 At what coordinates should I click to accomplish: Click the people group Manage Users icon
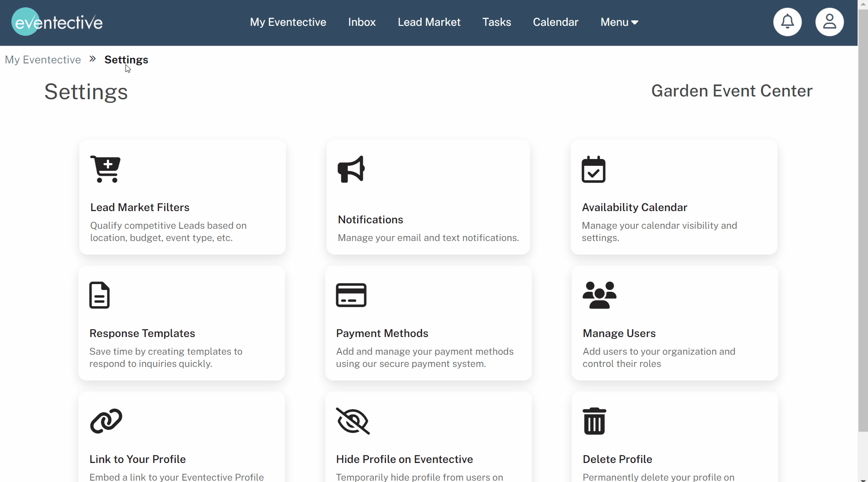click(x=599, y=295)
